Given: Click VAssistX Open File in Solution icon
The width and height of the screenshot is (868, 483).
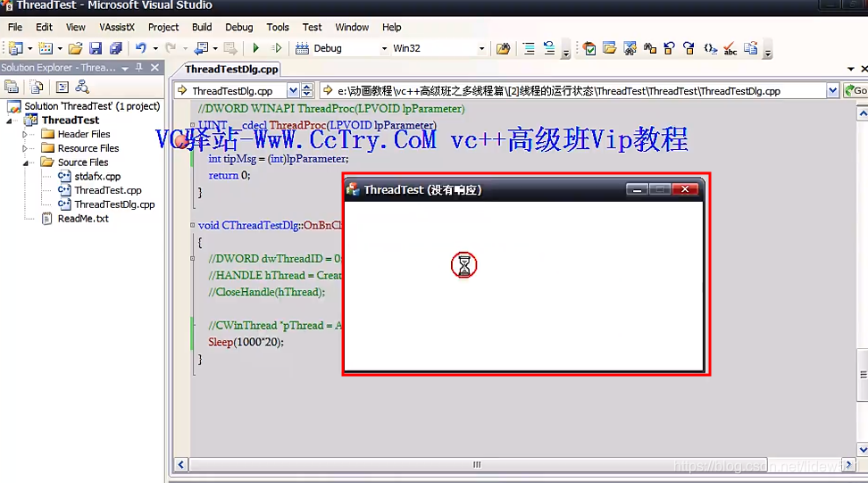Looking at the screenshot, I should 610,48.
